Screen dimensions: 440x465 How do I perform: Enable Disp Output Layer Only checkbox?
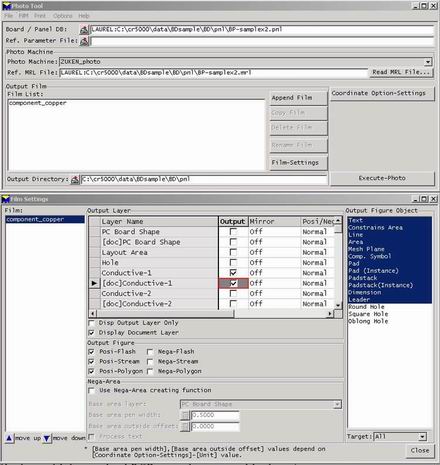[91, 323]
